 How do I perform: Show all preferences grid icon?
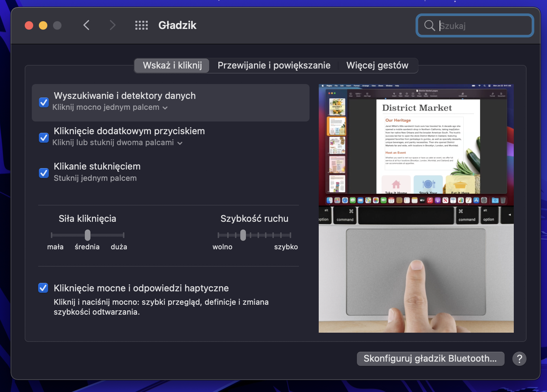pyautogui.click(x=141, y=25)
